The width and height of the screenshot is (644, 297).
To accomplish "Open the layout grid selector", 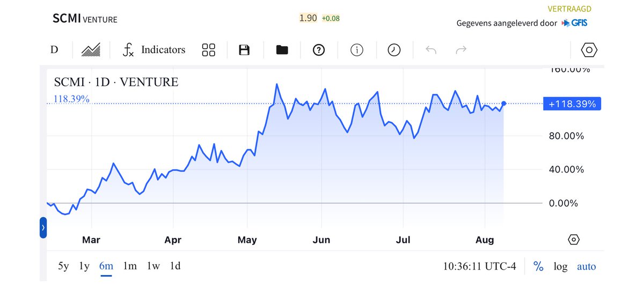I will pos(209,50).
